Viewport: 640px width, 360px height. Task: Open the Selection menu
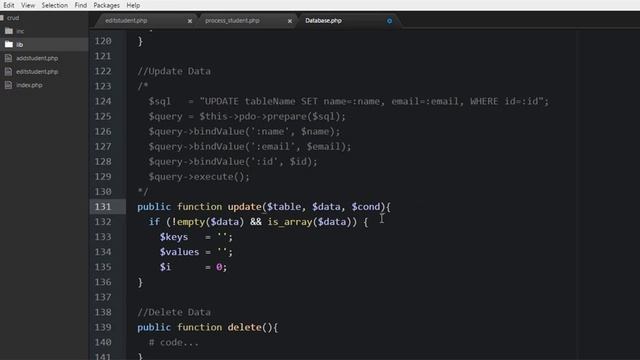(55, 5)
